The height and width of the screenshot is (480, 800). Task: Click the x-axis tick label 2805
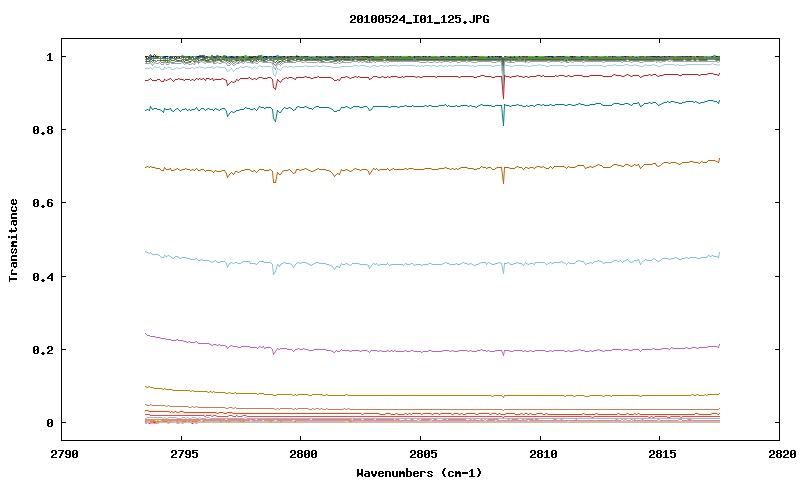pos(423,454)
